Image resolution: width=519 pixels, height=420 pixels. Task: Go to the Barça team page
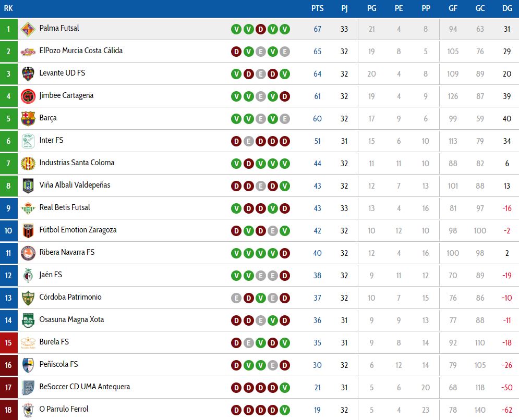click(48, 118)
